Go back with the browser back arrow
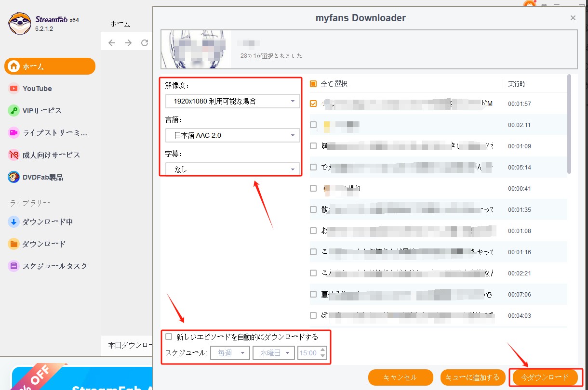The width and height of the screenshot is (588, 390). click(x=112, y=43)
